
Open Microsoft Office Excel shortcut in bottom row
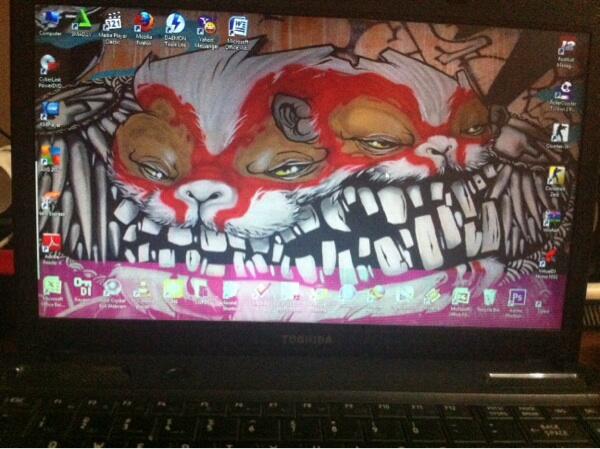coord(53,292)
